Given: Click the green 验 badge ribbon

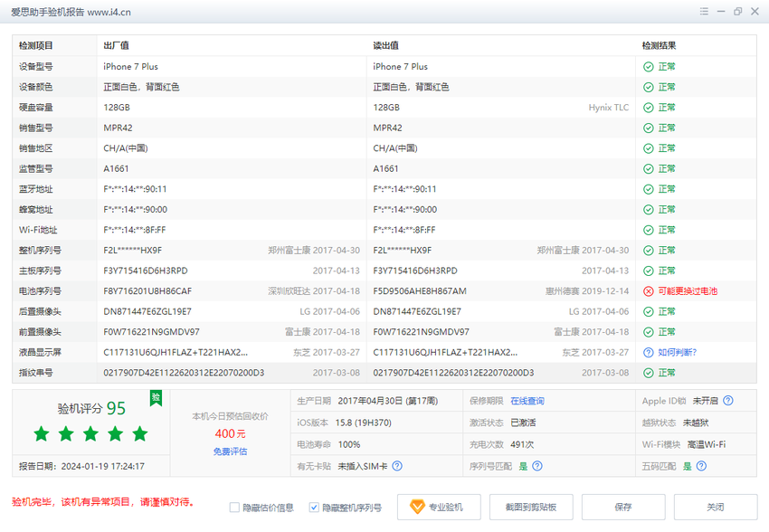Looking at the screenshot, I should point(156,398).
